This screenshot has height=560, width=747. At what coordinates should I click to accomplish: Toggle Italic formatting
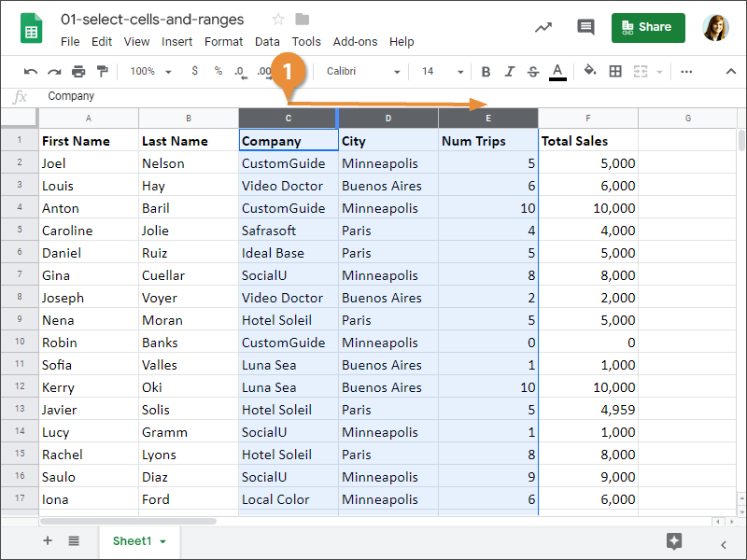tap(510, 72)
